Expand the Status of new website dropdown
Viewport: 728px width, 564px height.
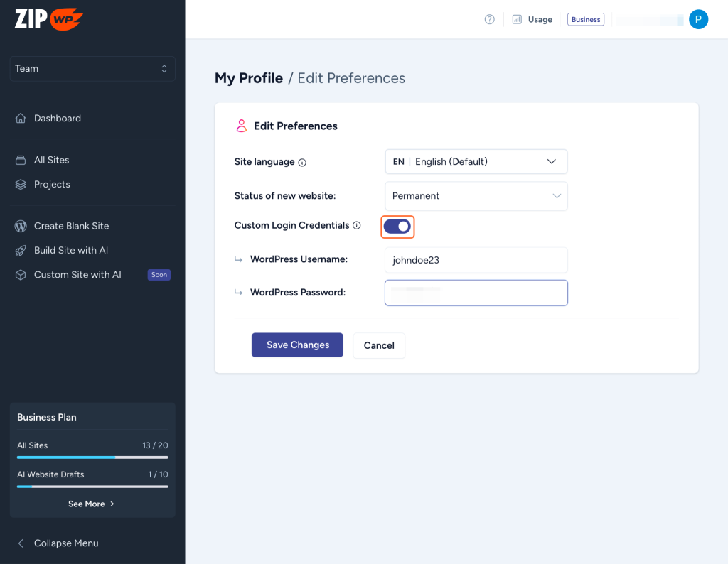point(476,195)
